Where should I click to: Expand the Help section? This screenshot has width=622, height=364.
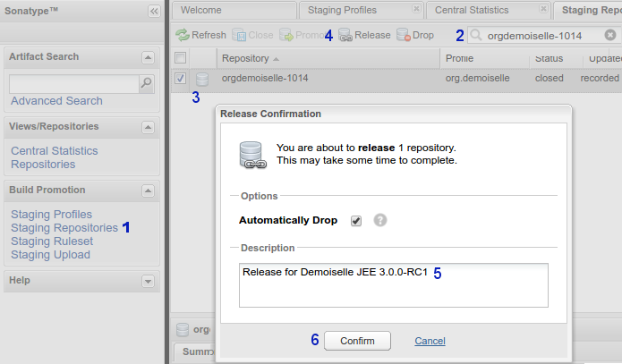coord(149,281)
